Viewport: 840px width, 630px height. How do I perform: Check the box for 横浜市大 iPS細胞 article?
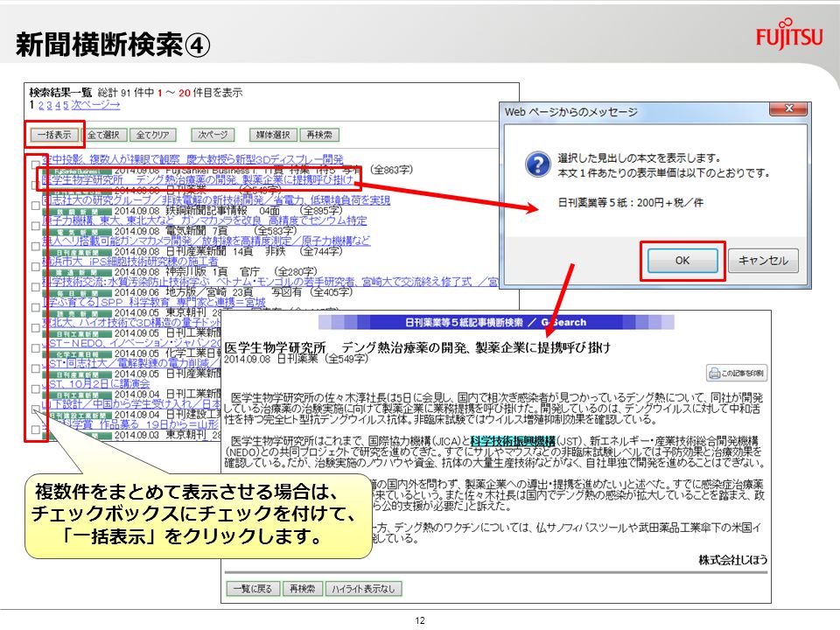point(35,266)
